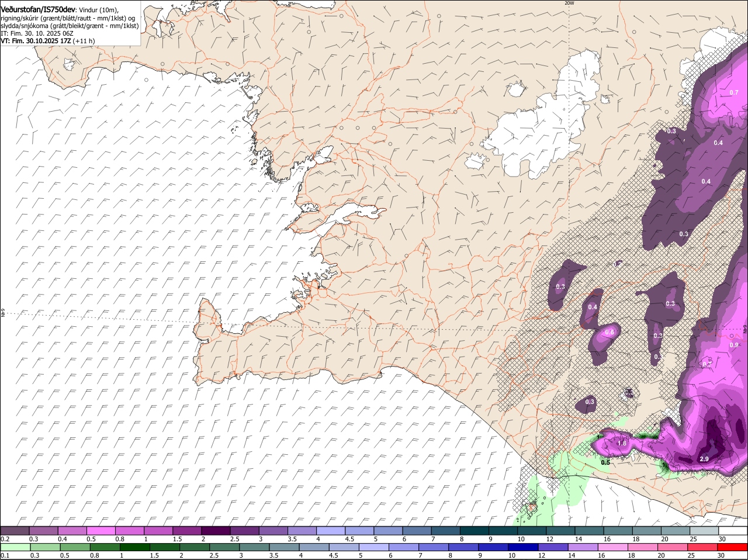Select the lavender snow-scale swatch labeled 4
748x560 pixels.
(x=330, y=531)
